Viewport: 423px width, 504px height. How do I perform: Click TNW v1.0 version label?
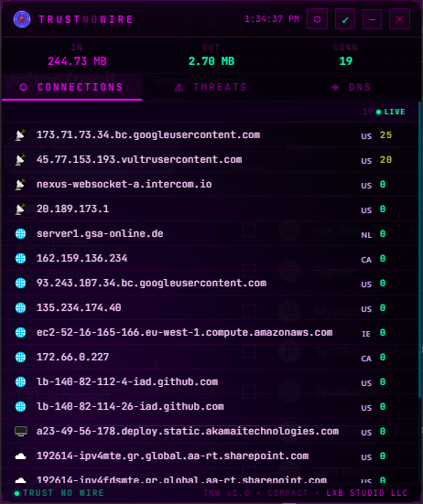tap(226, 493)
